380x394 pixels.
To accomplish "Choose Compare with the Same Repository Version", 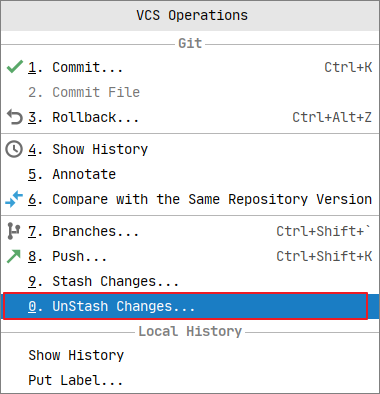I will tap(190, 199).
